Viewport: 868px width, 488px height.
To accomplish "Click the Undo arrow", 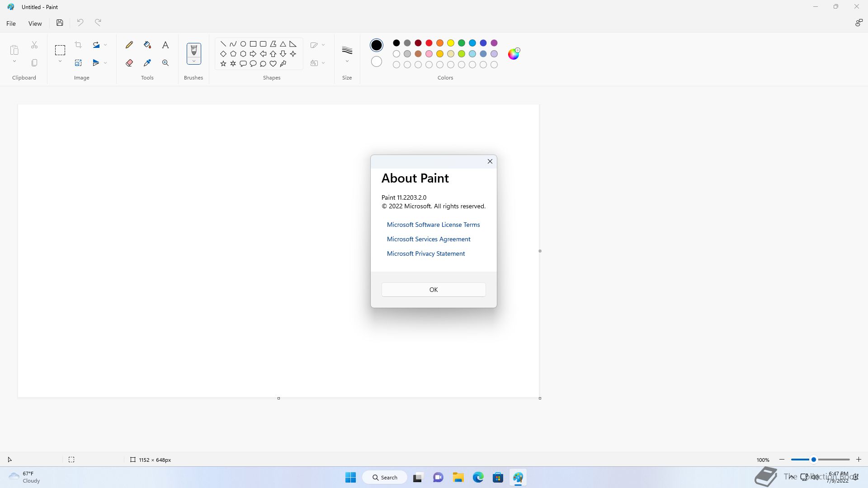I will tap(80, 23).
